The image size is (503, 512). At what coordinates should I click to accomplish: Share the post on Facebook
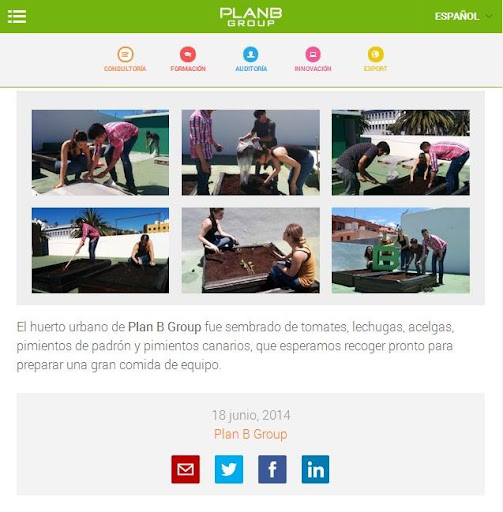(x=272, y=469)
